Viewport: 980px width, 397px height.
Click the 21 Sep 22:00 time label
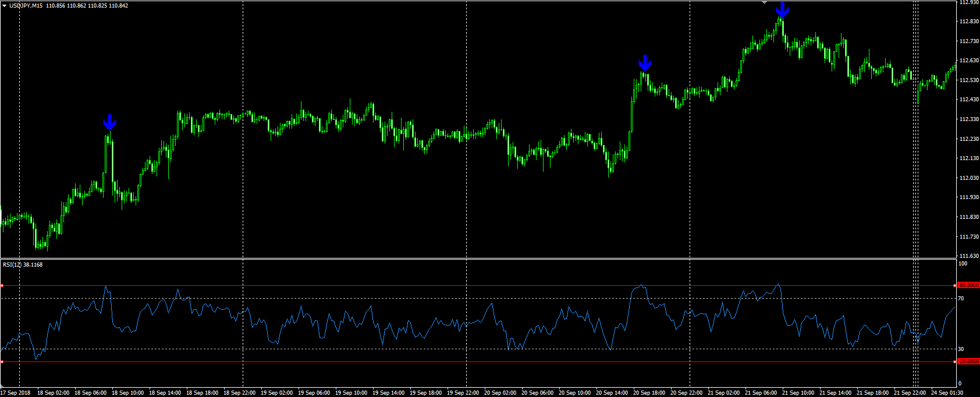point(910,393)
